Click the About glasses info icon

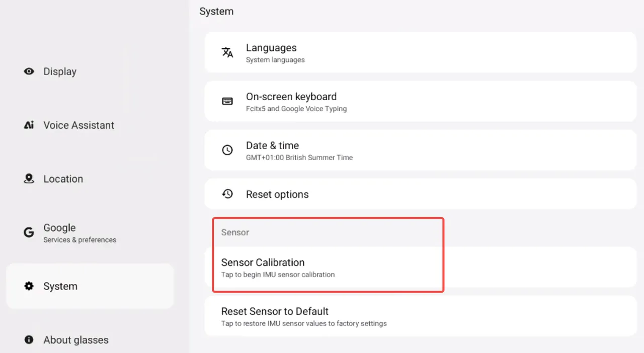29,340
